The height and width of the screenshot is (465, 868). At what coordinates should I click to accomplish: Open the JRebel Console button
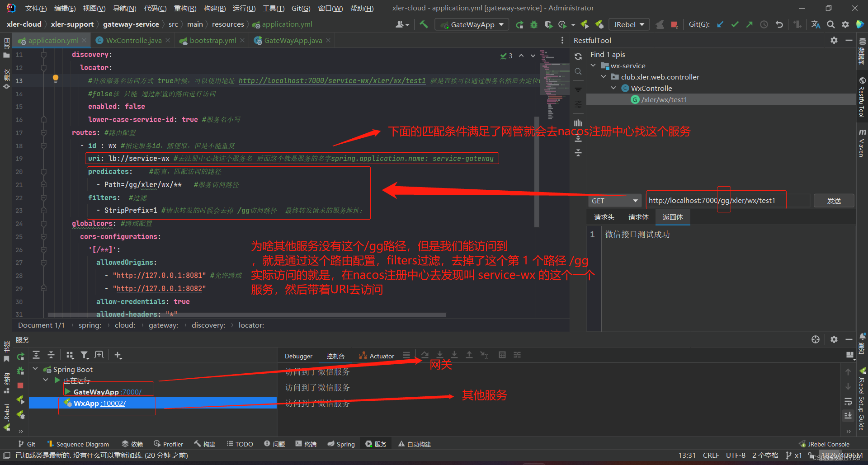(x=824, y=444)
